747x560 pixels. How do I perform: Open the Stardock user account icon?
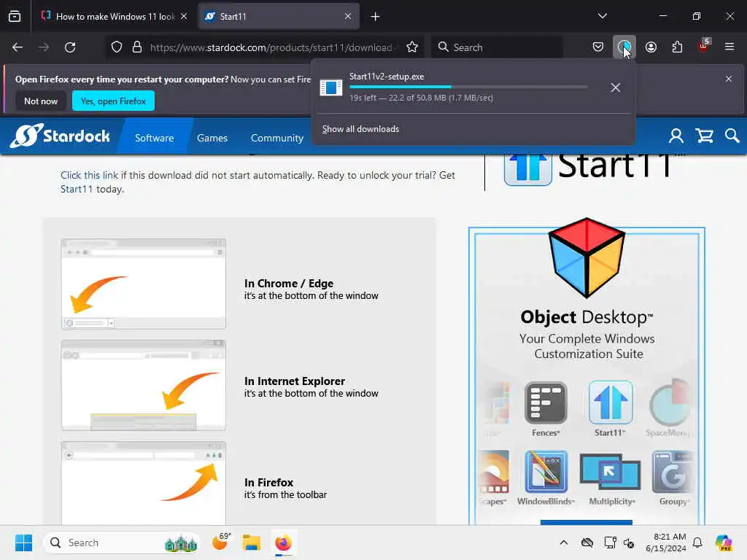tap(676, 136)
